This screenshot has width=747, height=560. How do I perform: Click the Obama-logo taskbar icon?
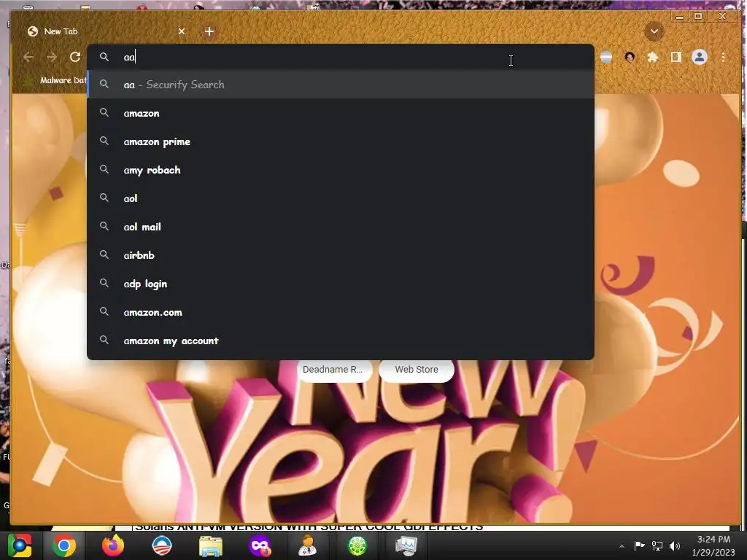[x=161, y=545]
